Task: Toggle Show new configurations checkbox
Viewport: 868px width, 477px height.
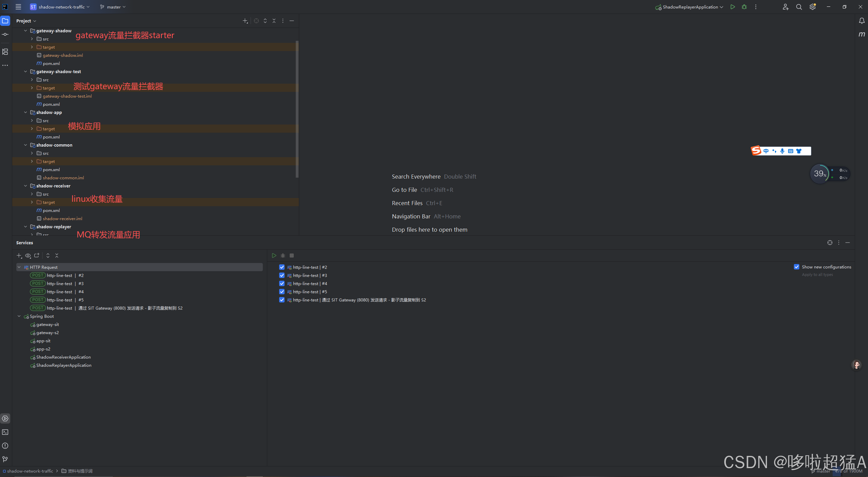Action: (797, 267)
